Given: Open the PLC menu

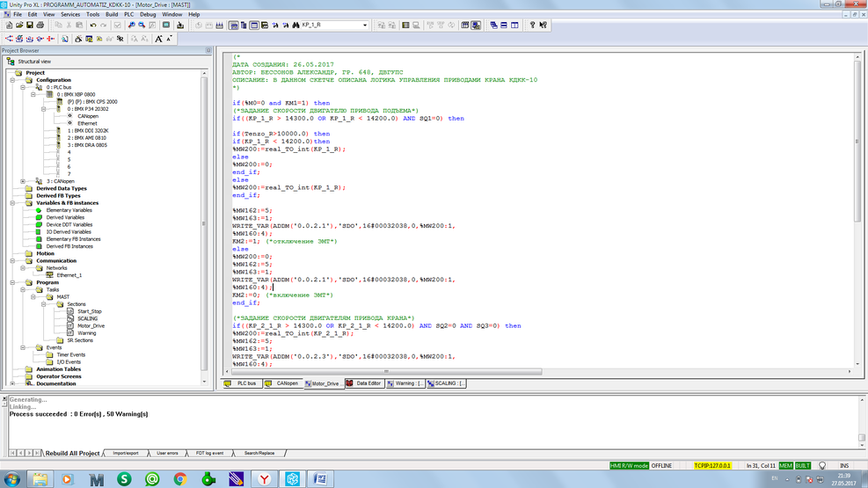Looking at the screenshot, I should (x=128, y=15).
